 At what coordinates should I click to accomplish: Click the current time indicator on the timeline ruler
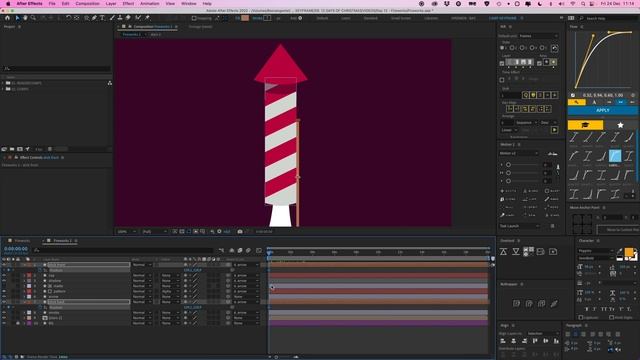pos(269,253)
